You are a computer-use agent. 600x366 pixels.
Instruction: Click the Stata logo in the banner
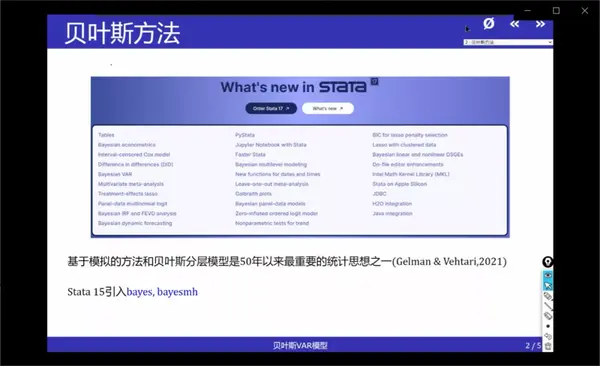pos(342,87)
